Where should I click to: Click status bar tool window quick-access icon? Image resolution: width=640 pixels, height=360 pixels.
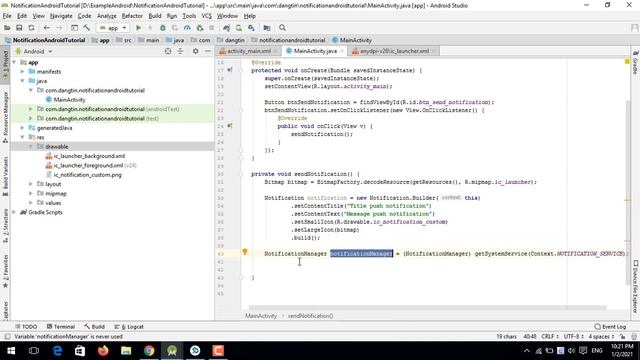click(7, 337)
